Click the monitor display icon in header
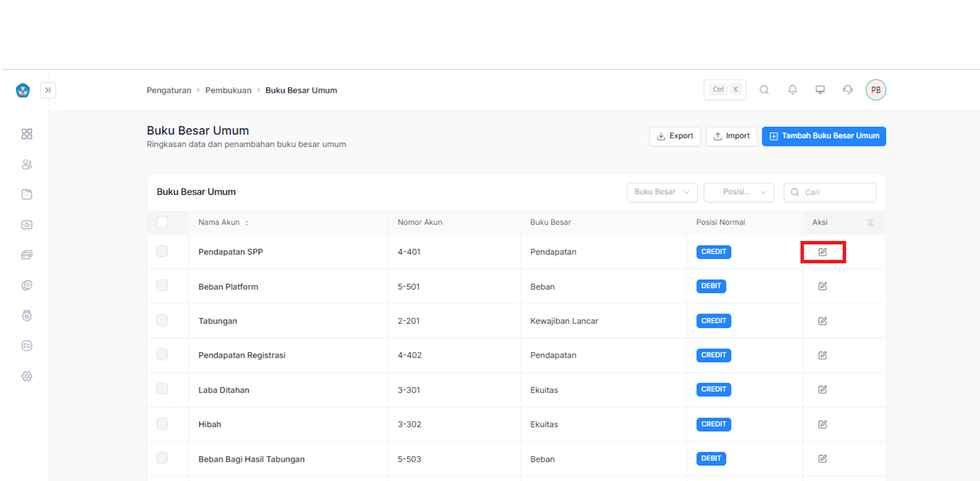Image resolution: width=980 pixels, height=481 pixels. coord(820,90)
